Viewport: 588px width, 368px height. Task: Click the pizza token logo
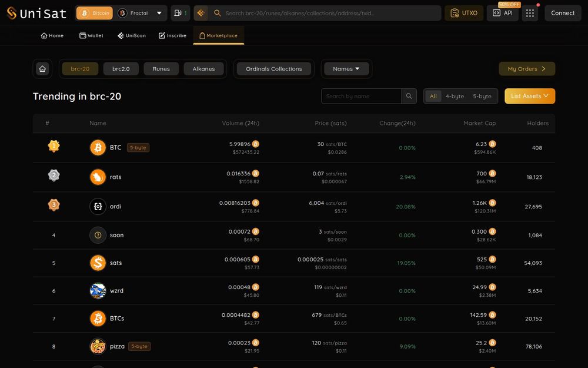point(98,346)
